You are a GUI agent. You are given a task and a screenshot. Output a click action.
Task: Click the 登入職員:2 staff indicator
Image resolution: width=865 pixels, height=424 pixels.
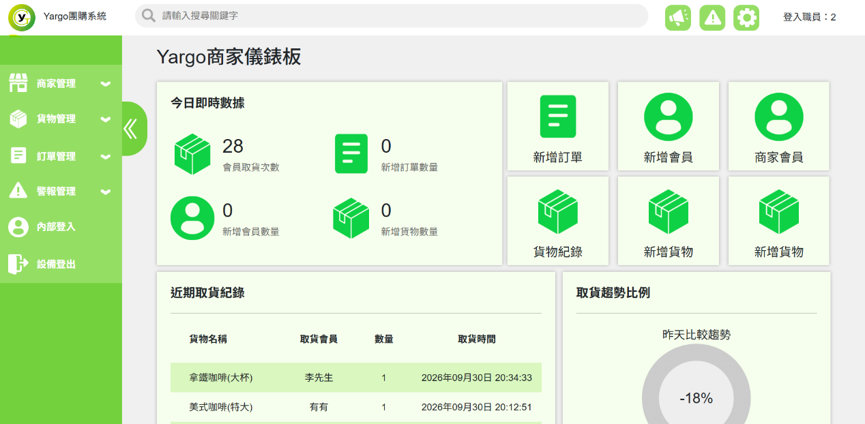coord(809,18)
